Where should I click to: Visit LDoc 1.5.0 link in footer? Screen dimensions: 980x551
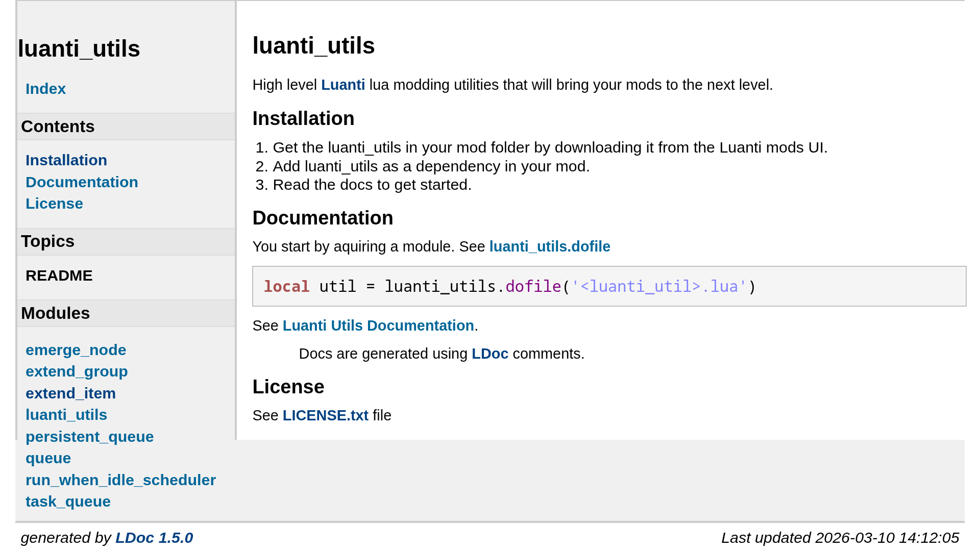[154, 538]
